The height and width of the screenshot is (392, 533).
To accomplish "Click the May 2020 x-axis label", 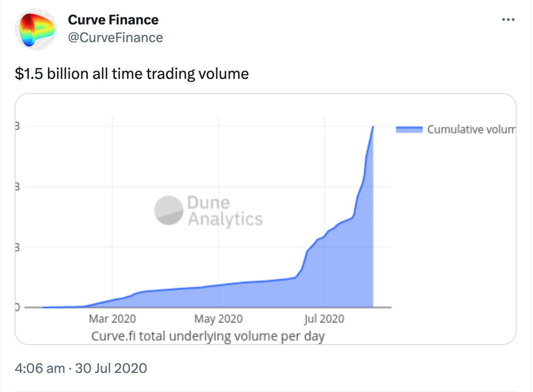I will [x=219, y=319].
